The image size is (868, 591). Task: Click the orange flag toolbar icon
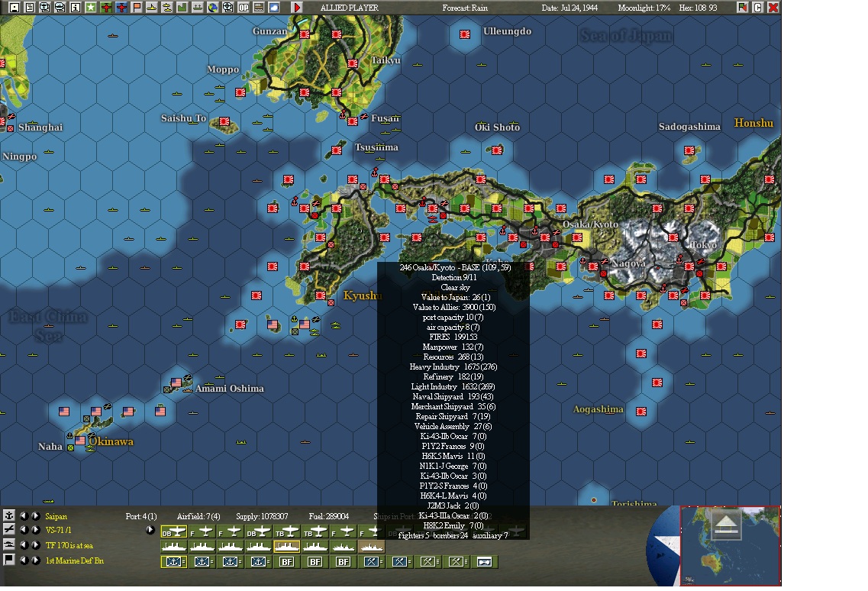click(137, 8)
